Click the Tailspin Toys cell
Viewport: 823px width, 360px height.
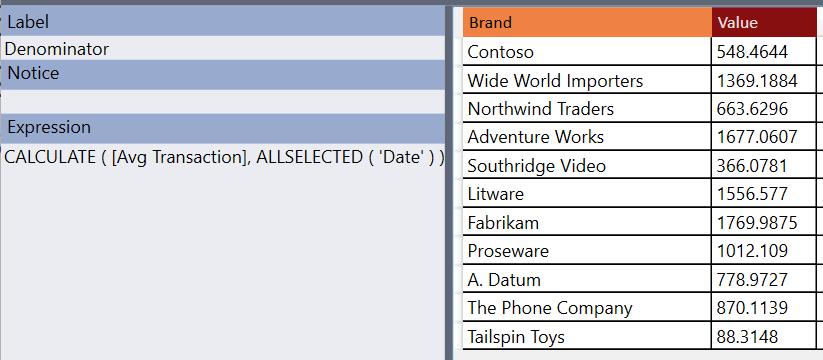587,336
